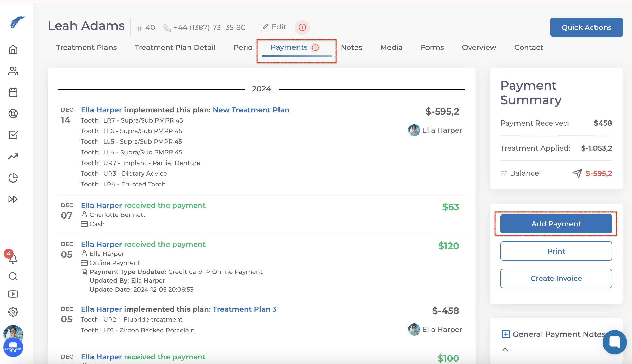Open the Quick Actions menu

point(586,27)
